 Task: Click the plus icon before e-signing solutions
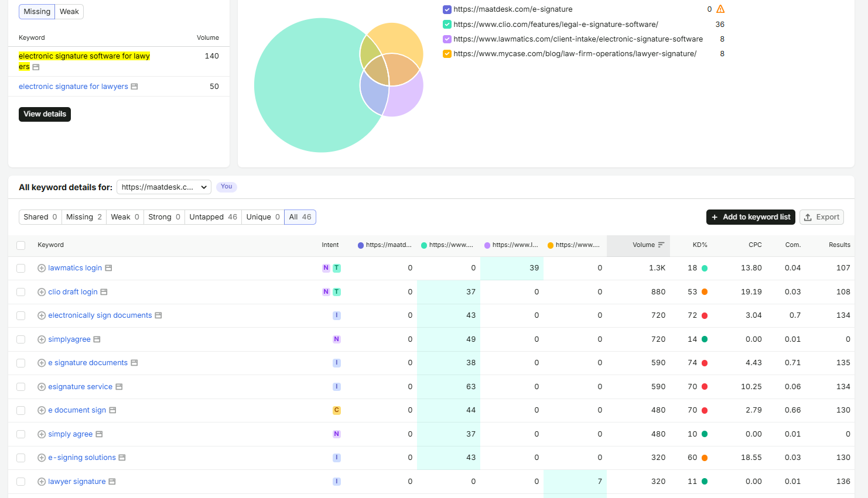click(x=42, y=458)
